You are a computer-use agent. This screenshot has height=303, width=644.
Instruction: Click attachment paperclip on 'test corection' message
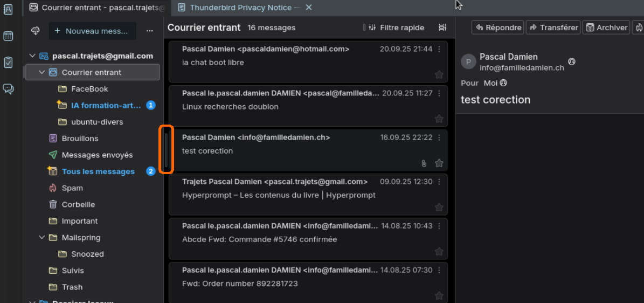coord(424,163)
